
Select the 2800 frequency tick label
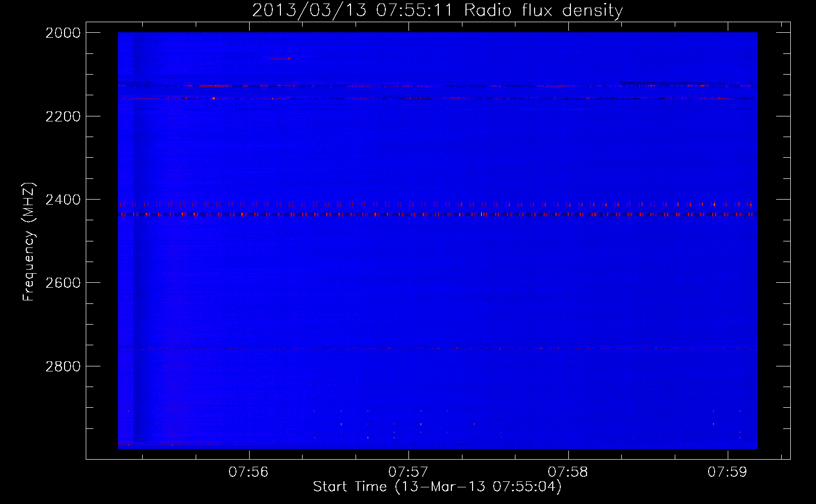point(63,366)
